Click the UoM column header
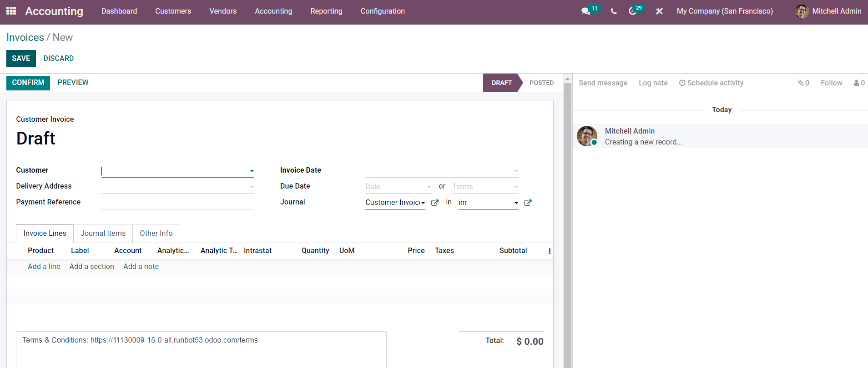The image size is (868, 368). coord(347,251)
